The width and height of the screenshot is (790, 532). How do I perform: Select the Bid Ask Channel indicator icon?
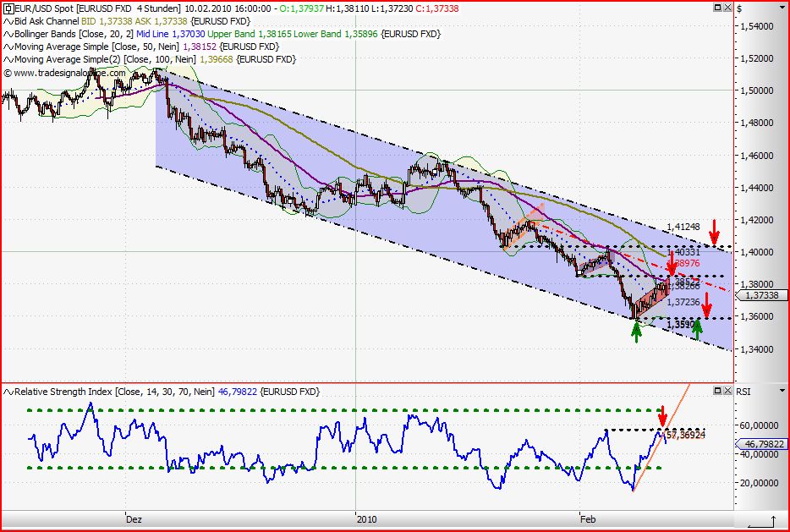click(7, 20)
